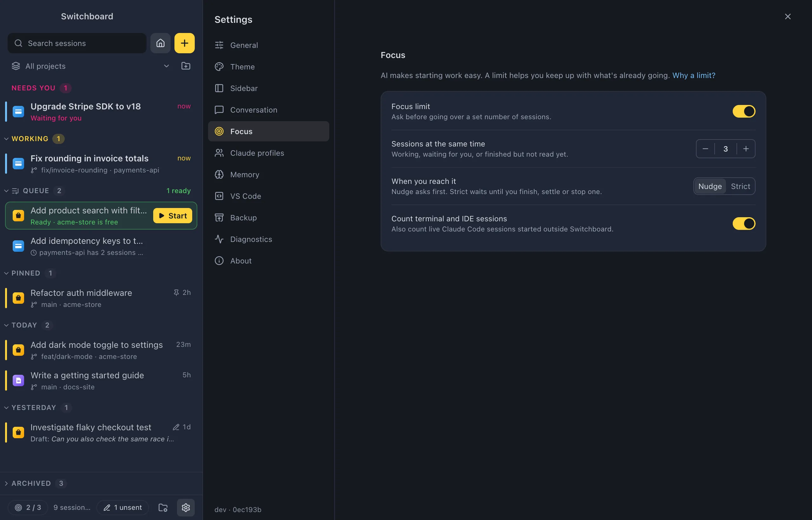
Task: Collapse the PINNED section
Action: point(6,273)
